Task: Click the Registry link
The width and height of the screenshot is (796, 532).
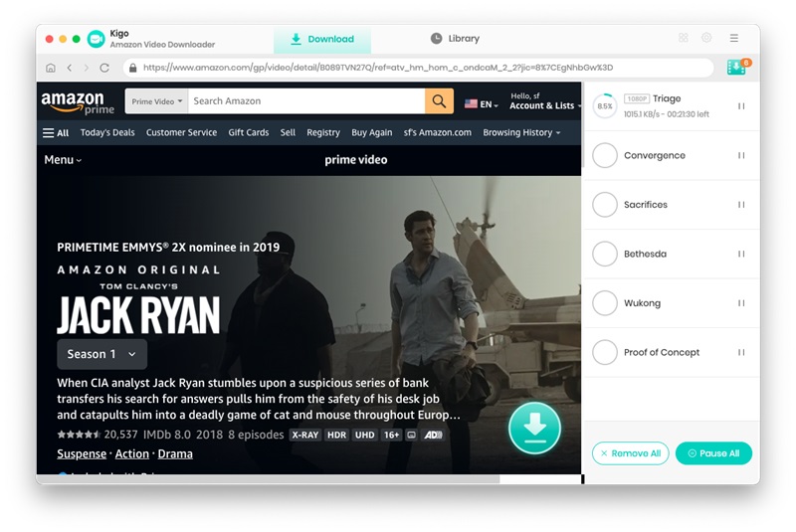Action: (x=323, y=132)
